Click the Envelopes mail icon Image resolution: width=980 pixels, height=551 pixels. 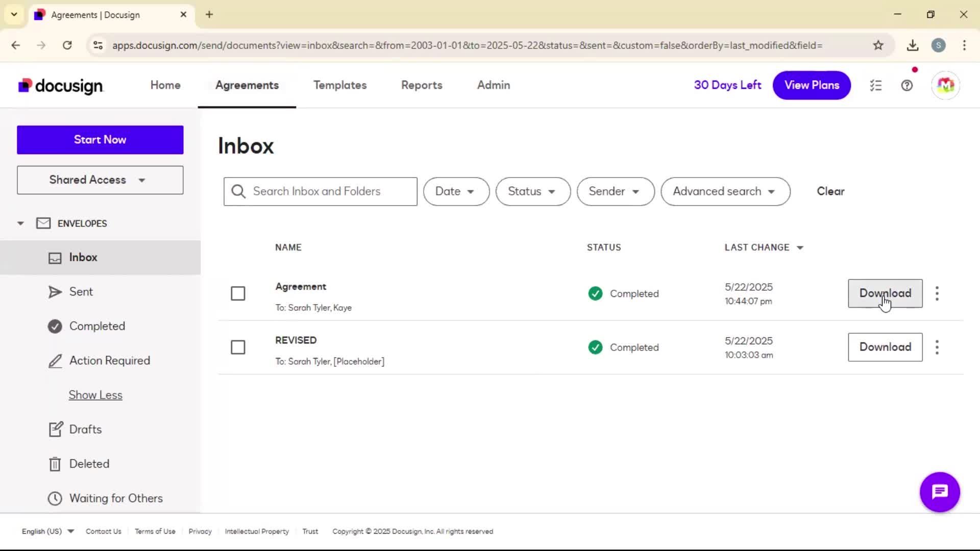click(x=43, y=223)
